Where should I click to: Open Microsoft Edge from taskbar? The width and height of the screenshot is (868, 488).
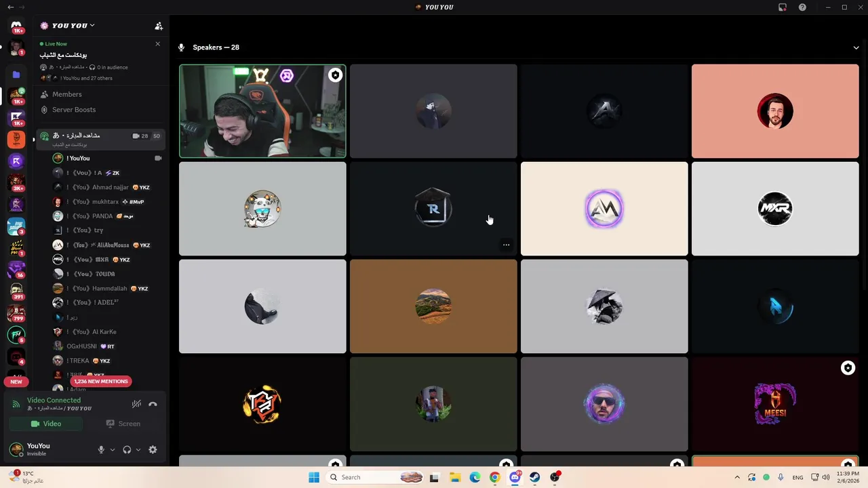475,477
